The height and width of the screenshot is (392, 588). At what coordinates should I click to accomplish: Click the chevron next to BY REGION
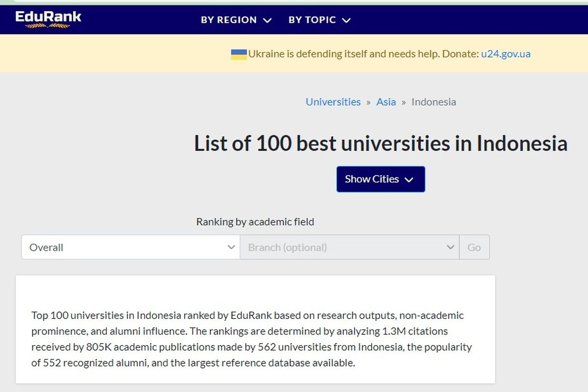coord(267,20)
